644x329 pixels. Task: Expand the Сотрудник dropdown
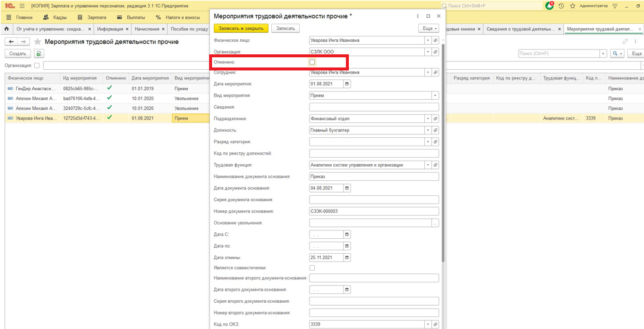point(428,72)
